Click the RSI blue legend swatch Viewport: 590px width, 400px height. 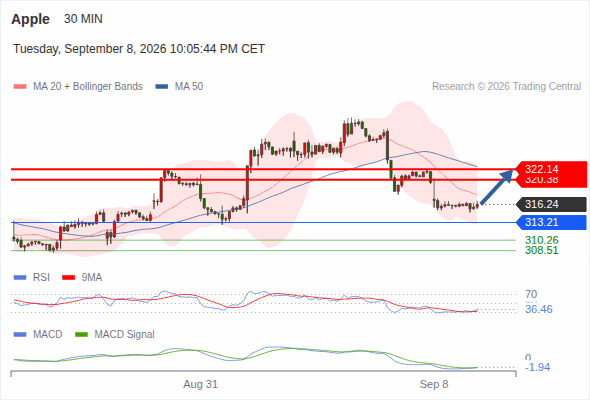(x=20, y=278)
